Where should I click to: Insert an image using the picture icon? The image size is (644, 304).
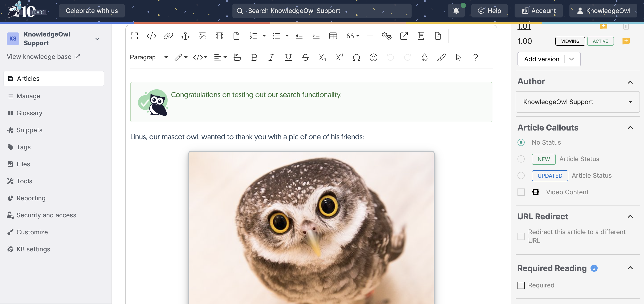pyautogui.click(x=202, y=36)
